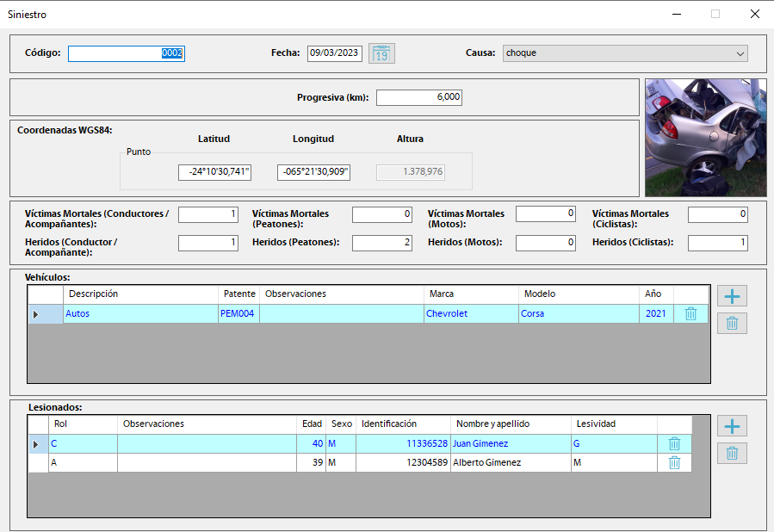Select the Autos vehicle row header arrow
The height and width of the screenshot is (532, 774).
pyautogui.click(x=36, y=314)
